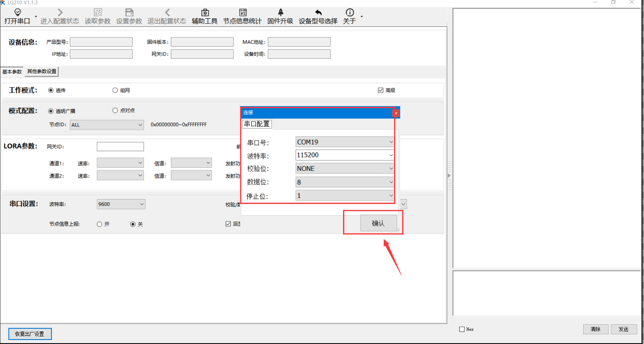Click the 设置参数 save icon
The height and width of the screenshot is (344, 644).
click(129, 13)
